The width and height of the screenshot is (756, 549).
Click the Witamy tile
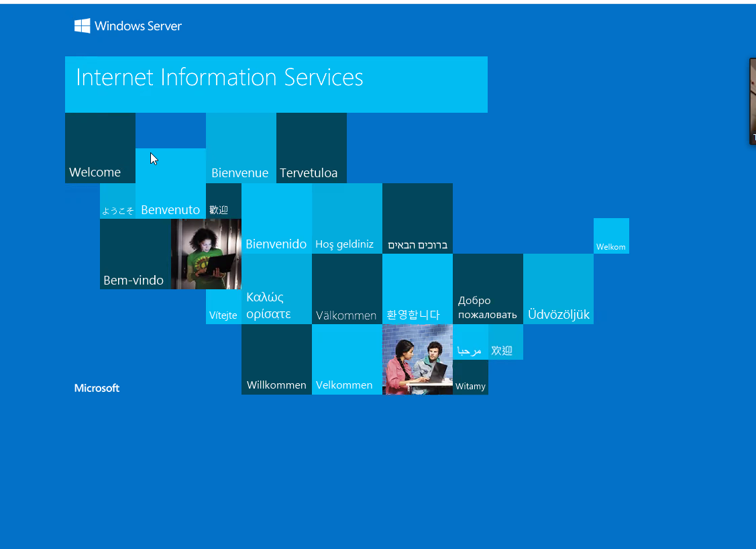[470, 377]
